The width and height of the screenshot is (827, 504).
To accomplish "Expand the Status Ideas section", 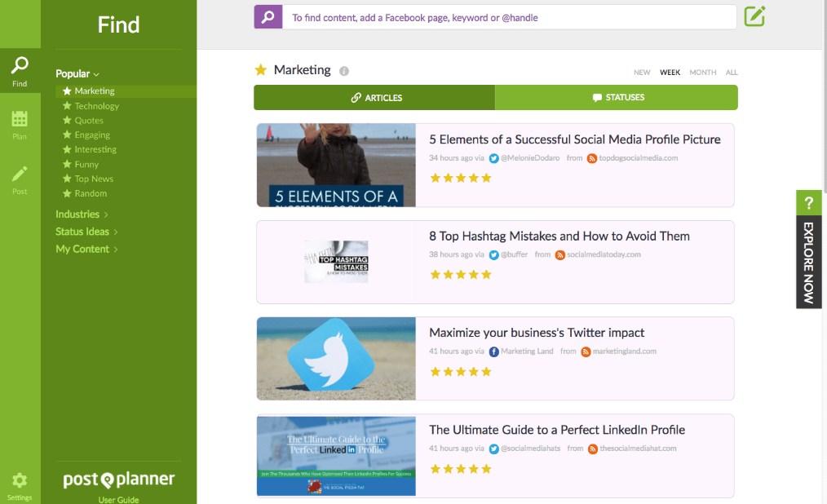I will (x=86, y=232).
